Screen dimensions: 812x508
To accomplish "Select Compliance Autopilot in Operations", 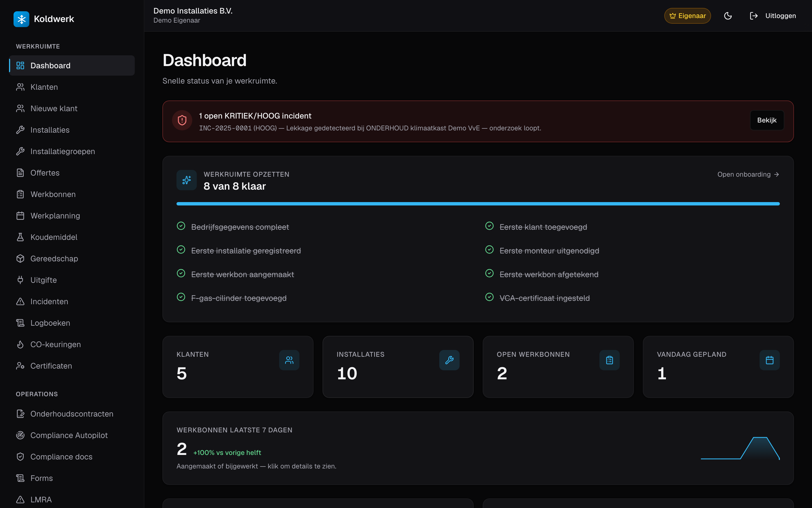I will click(x=72, y=435).
